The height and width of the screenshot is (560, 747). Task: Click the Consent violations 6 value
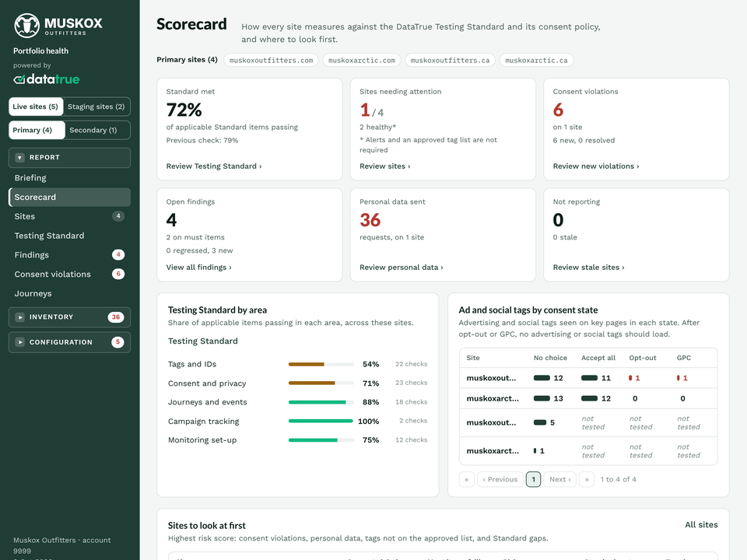point(559,110)
